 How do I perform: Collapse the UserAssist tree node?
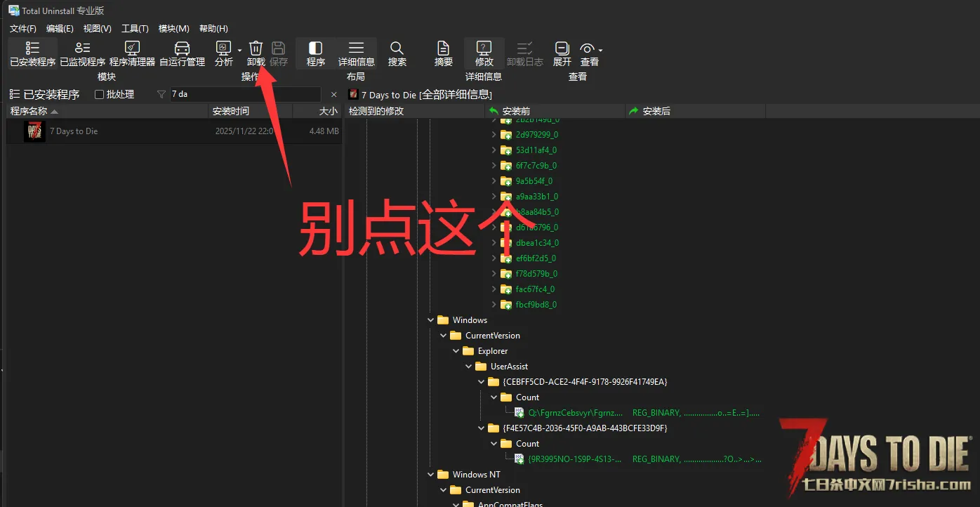tap(468, 367)
